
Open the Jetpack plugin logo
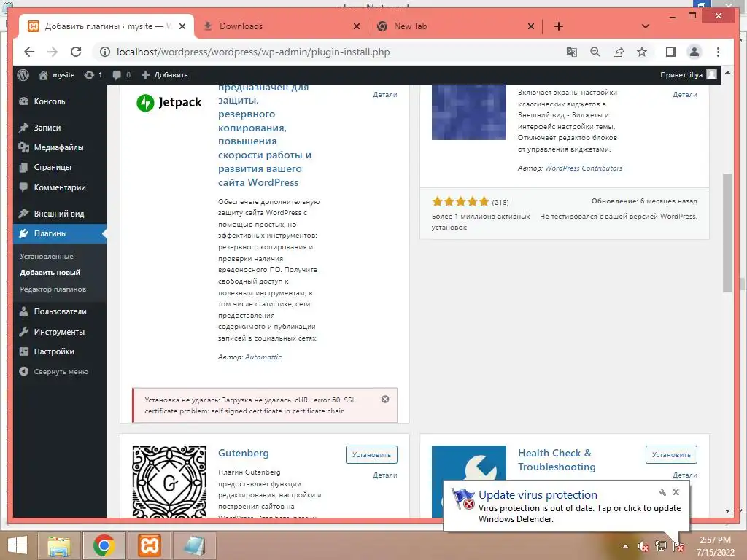(169, 102)
